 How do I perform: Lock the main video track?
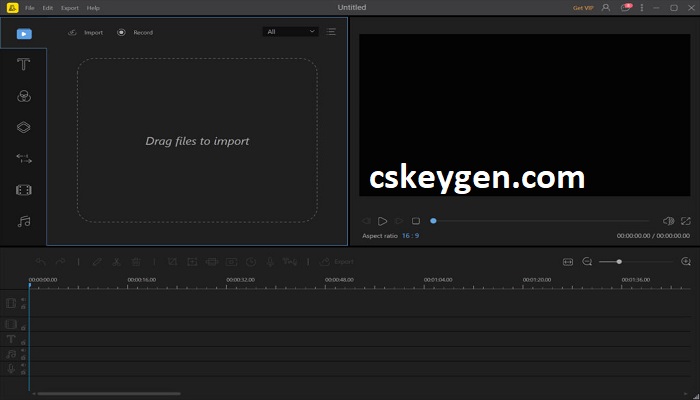coord(23,307)
